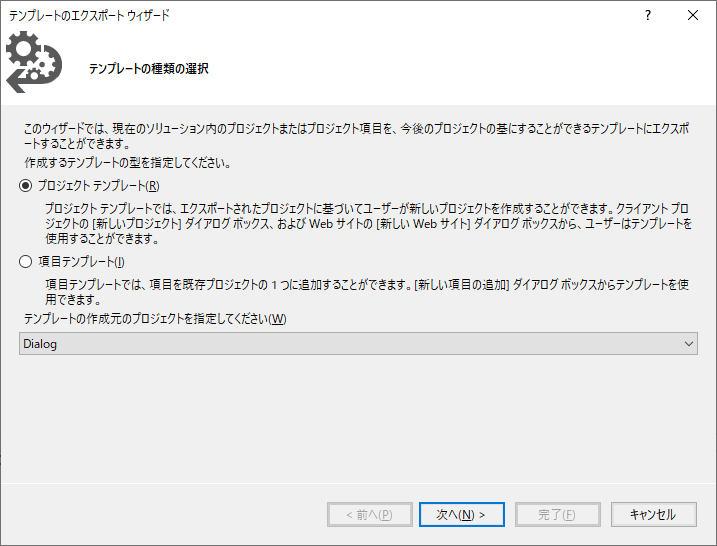Click the window title text in title bar
The height and width of the screenshot is (546, 717).
[89, 15]
